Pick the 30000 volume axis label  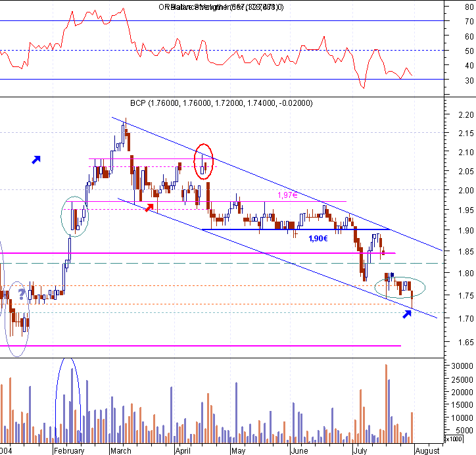(462, 366)
